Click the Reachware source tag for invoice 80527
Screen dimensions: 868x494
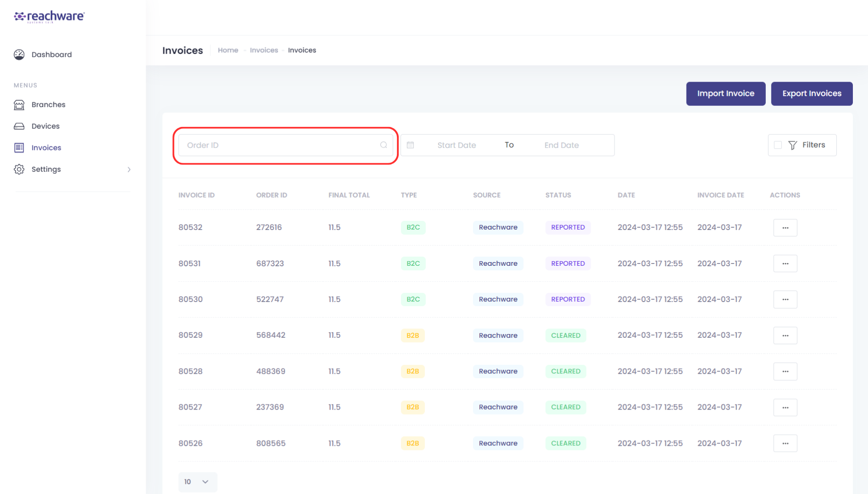498,407
